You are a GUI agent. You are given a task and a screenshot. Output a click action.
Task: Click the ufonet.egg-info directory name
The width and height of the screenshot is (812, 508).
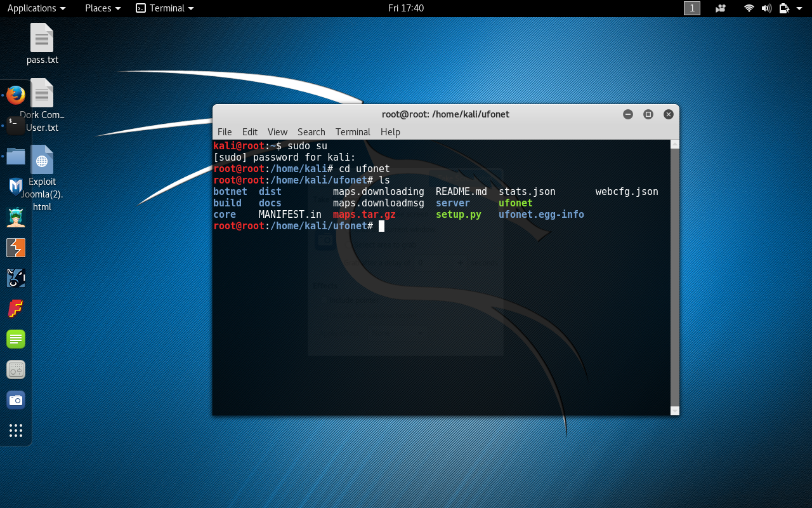pos(541,215)
